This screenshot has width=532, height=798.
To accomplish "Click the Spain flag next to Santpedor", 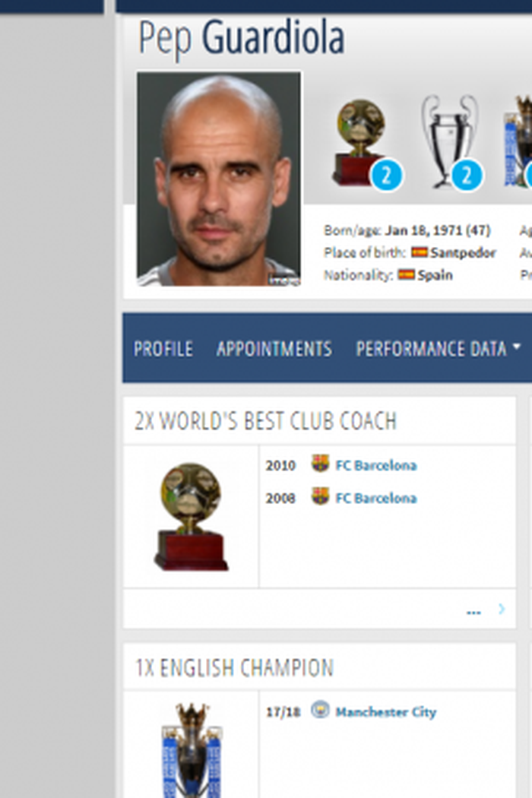I will click(419, 252).
